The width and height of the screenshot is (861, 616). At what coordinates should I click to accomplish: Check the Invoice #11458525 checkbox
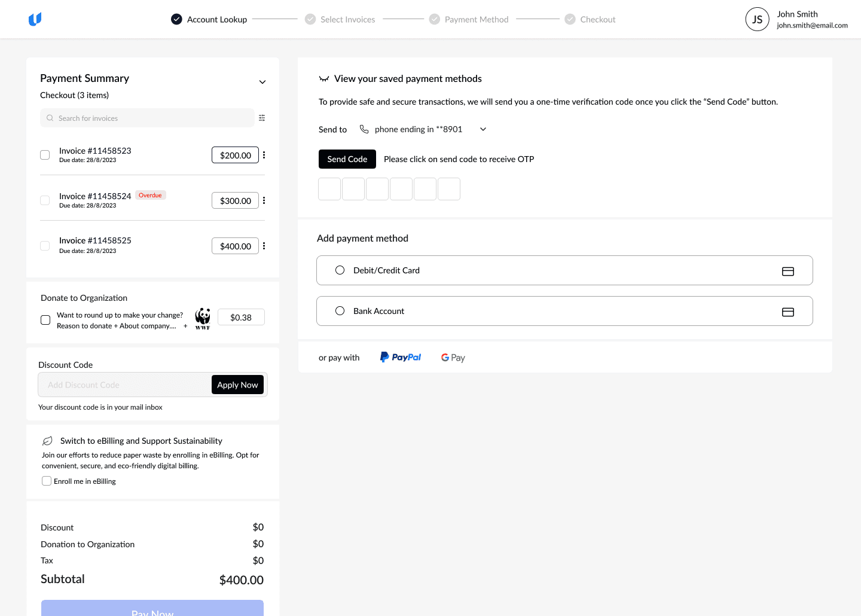[x=45, y=246]
